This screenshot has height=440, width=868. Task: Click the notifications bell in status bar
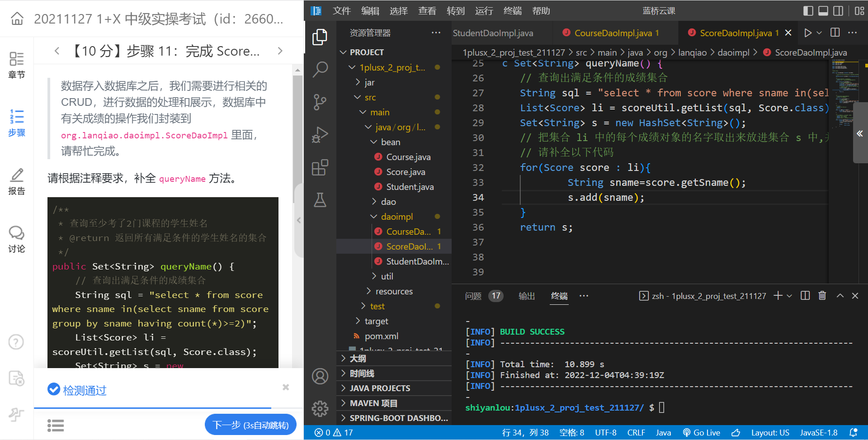[x=854, y=433]
